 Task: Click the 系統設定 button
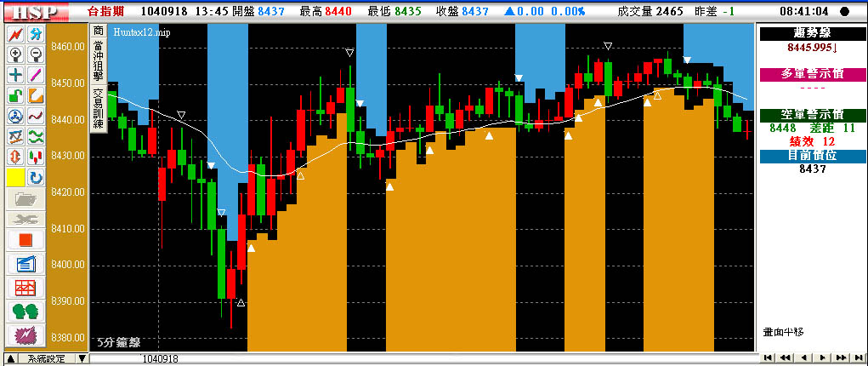point(47,359)
